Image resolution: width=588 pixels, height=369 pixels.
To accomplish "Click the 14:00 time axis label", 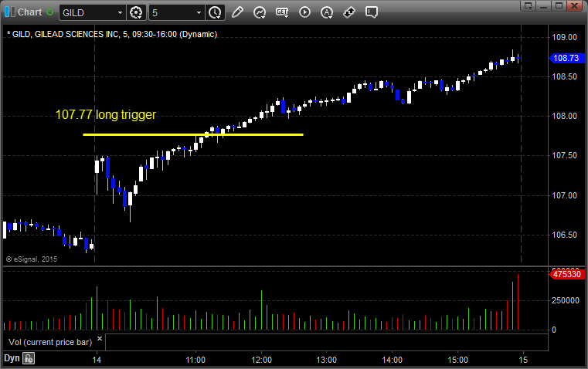I will 393,360.
